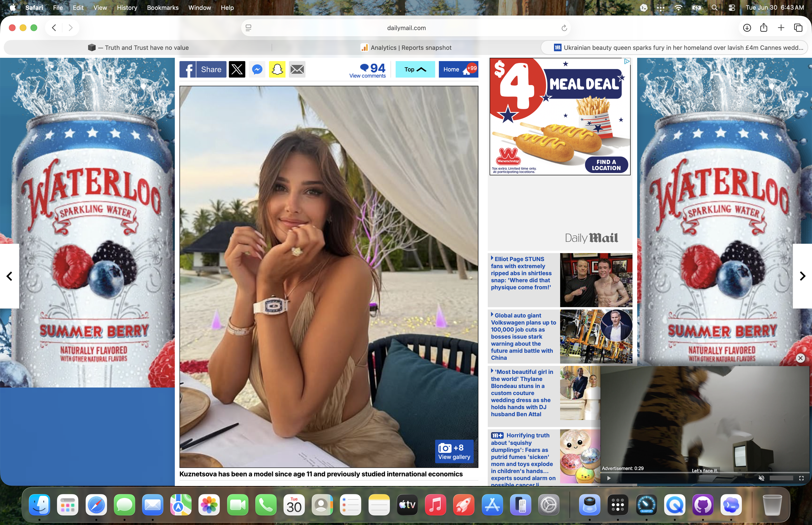
Task: Reload the dailymail.com page
Action: coord(564,28)
